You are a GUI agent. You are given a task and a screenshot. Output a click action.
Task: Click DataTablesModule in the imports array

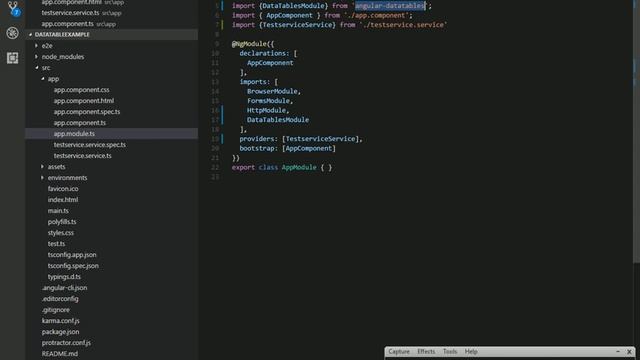coord(278,120)
